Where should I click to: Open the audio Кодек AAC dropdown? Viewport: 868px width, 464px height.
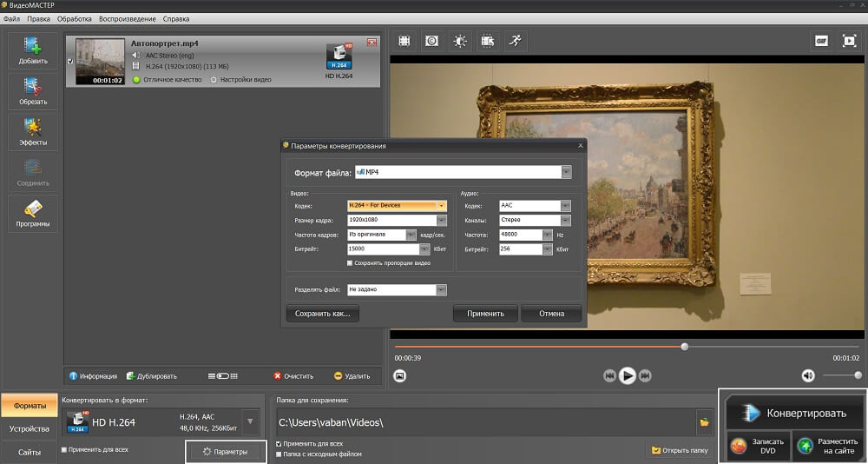click(x=565, y=206)
